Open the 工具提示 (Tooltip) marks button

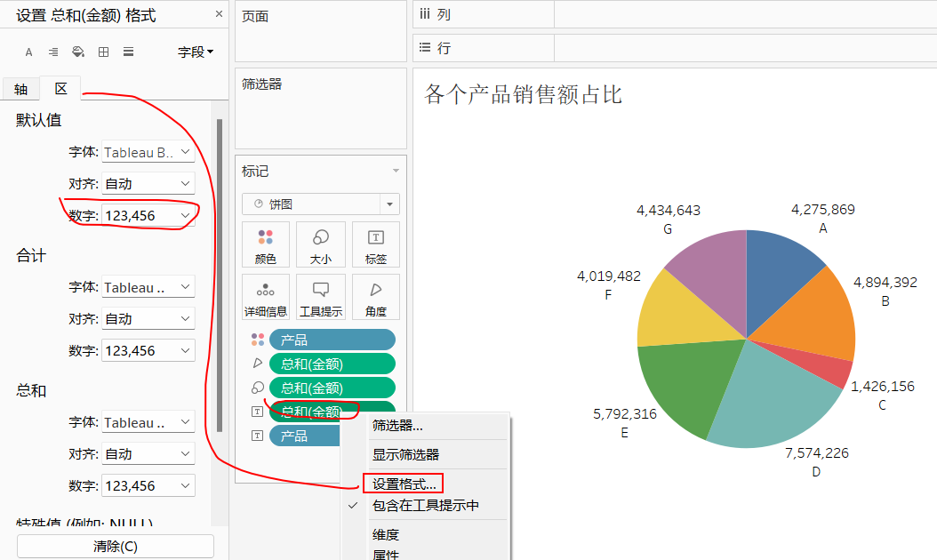321,297
